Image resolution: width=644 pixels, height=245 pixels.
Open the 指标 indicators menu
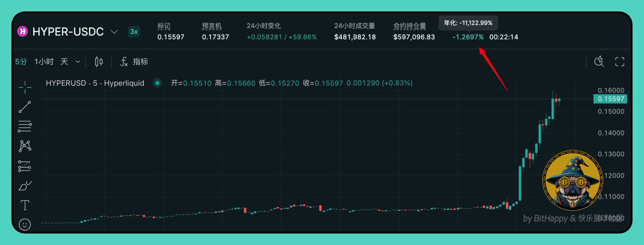134,62
